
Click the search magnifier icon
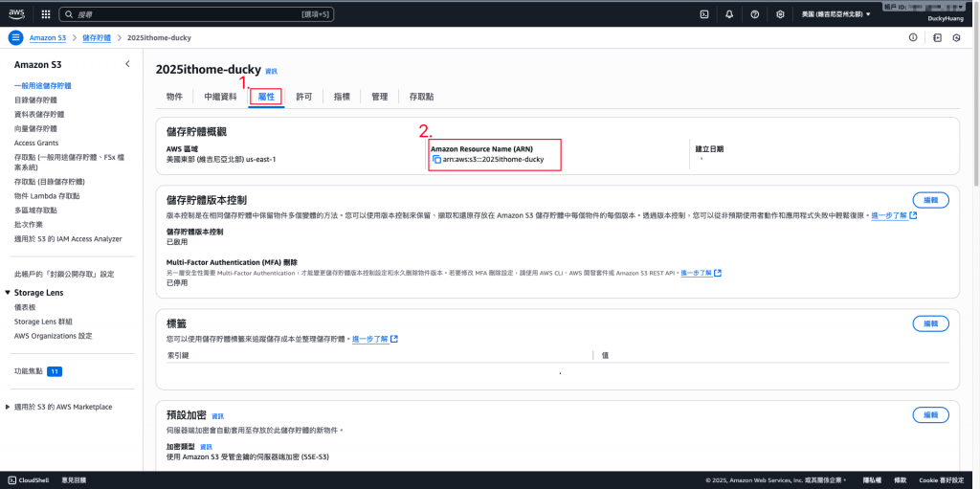click(68, 13)
